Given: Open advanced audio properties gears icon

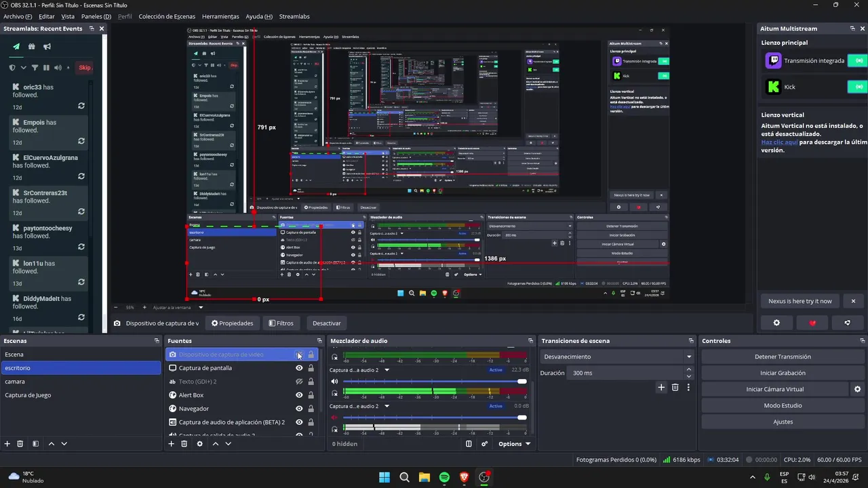Looking at the screenshot, I should 484,444.
